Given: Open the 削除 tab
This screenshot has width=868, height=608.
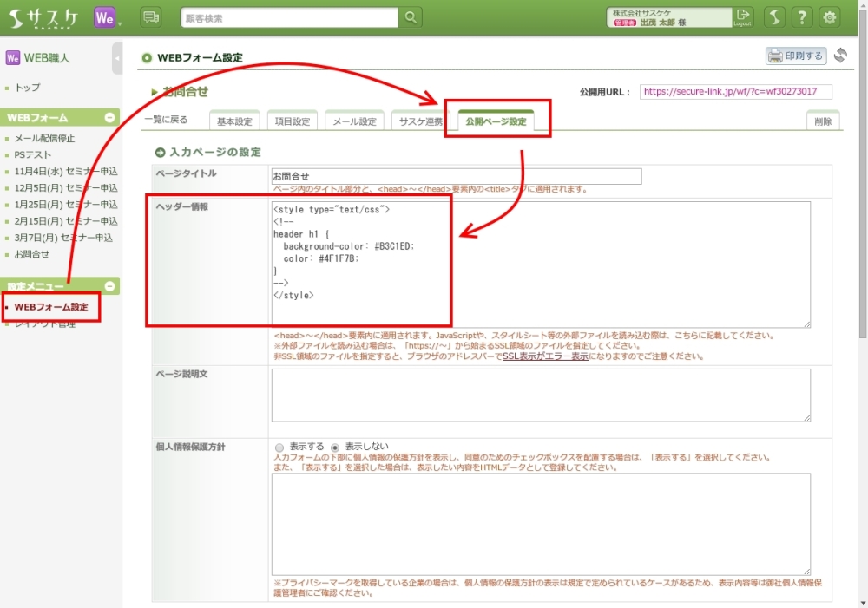Looking at the screenshot, I should (822, 121).
